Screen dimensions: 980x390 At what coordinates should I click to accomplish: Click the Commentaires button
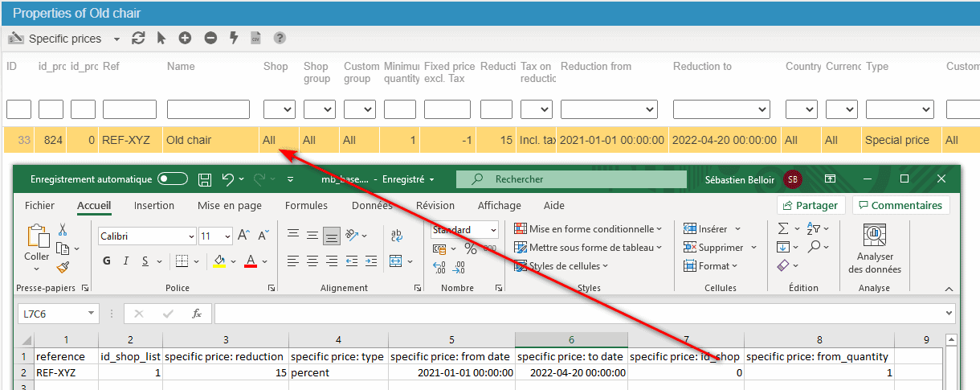tap(900, 206)
